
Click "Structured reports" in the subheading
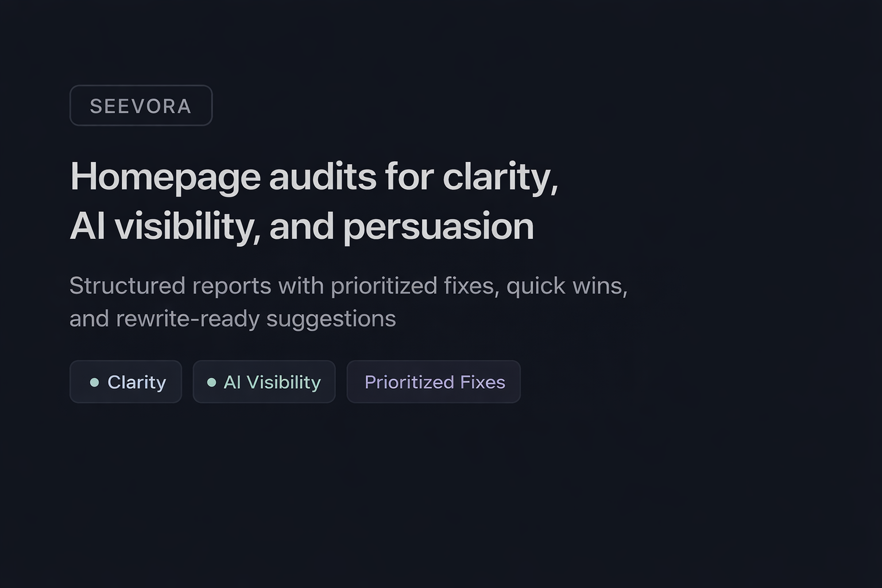[170, 286]
